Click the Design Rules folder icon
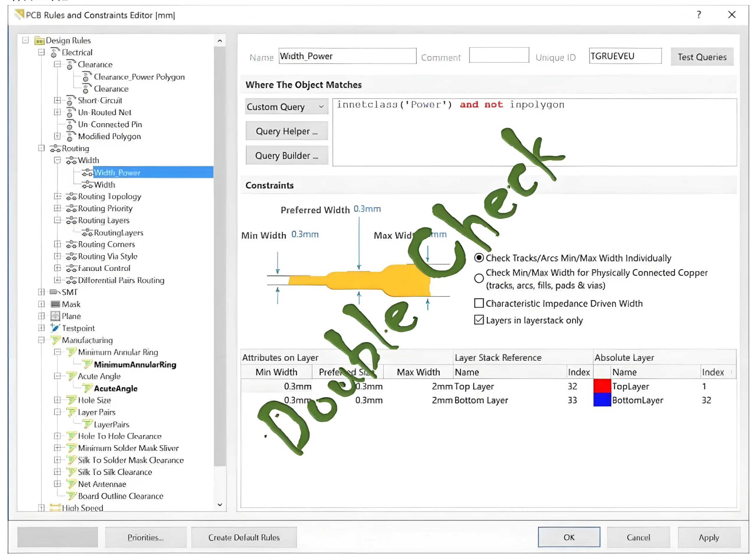The height and width of the screenshot is (560, 755). tap(39, 41)
